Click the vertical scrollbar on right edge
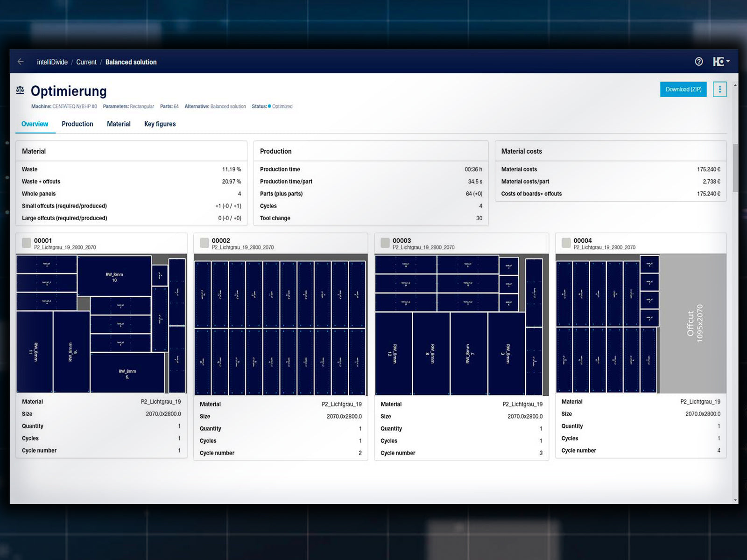The width and height of the screenshot is (747, 560). [x=735, y=168]
